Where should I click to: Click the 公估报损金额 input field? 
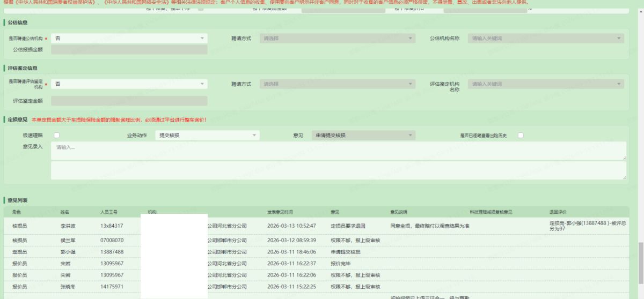click(x=129, y=50)
